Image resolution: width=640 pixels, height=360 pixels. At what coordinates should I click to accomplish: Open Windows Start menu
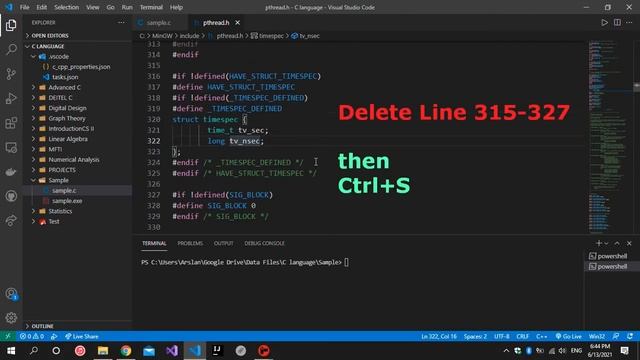pyautogui.click(x=11, y=351)
